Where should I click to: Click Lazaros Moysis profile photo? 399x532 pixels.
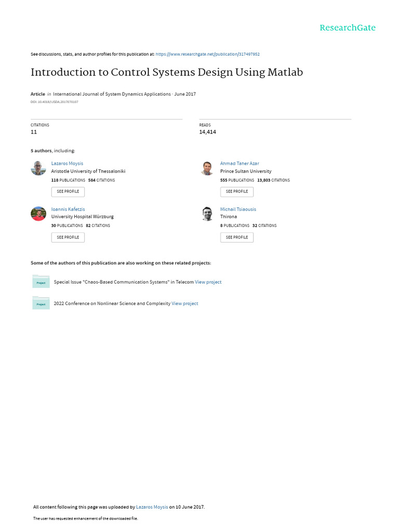pos(38,168)
